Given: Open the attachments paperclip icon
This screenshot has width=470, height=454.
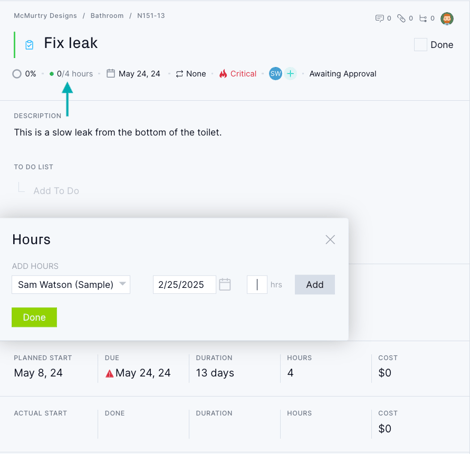Looking at the screenshot, I should [x=401, y=18].
